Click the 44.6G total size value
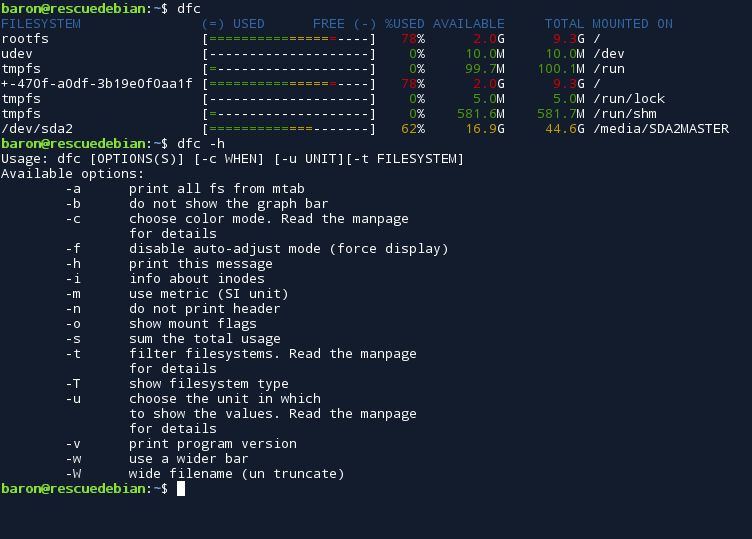Screen dimensions: 752x539 click(x=565, y=129)
